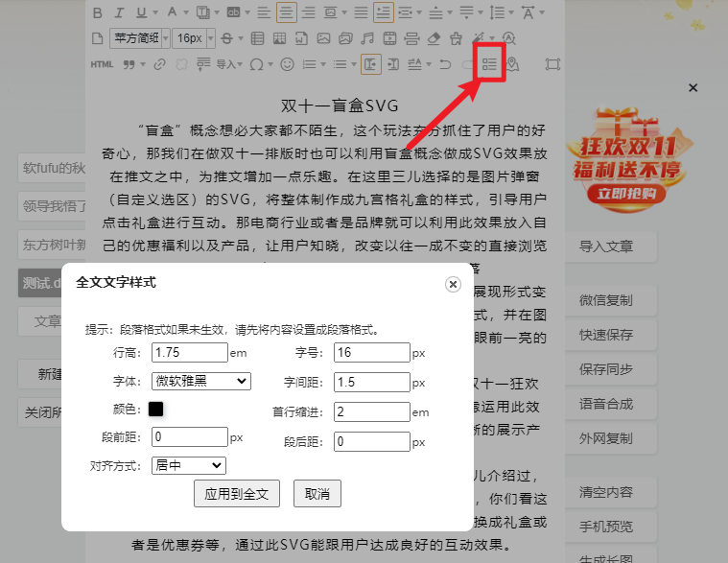Click the 语音合成 sidebar button

pos(611,404)
